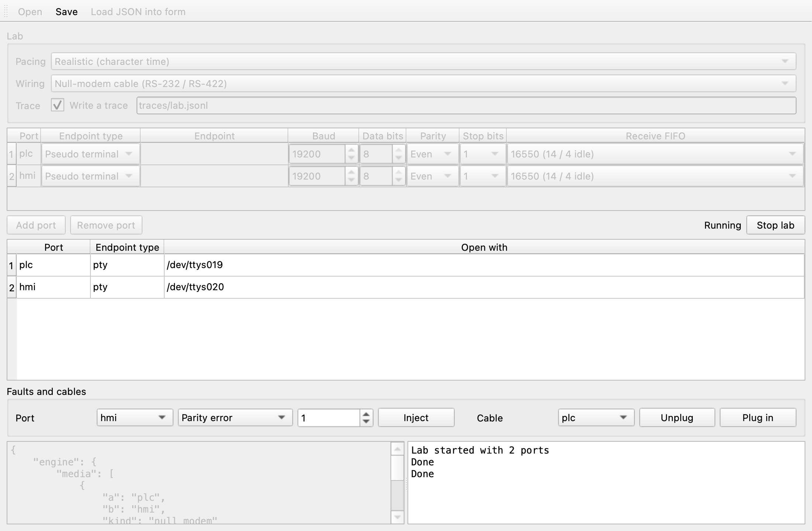Click the fault count field showing 1
The image size is (812, 531).
click(329, 418)
